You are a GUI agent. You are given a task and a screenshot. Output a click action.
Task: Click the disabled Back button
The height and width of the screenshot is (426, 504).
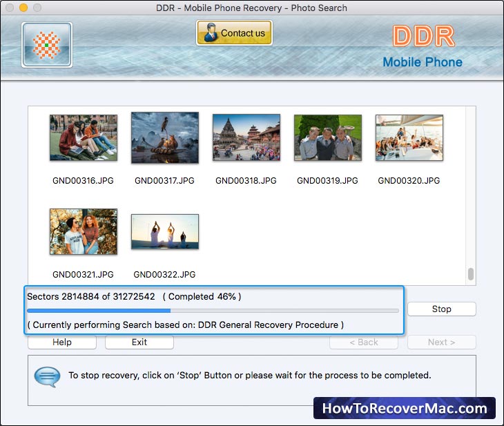[364, 342]
